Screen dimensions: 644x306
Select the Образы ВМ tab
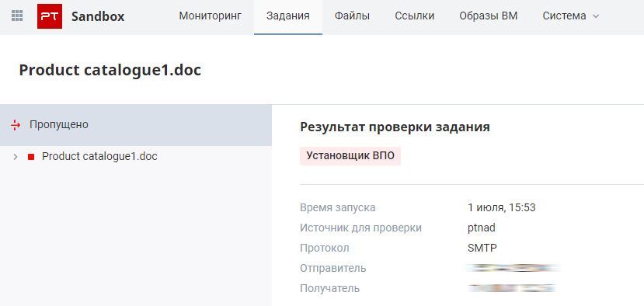click(489, 16)
